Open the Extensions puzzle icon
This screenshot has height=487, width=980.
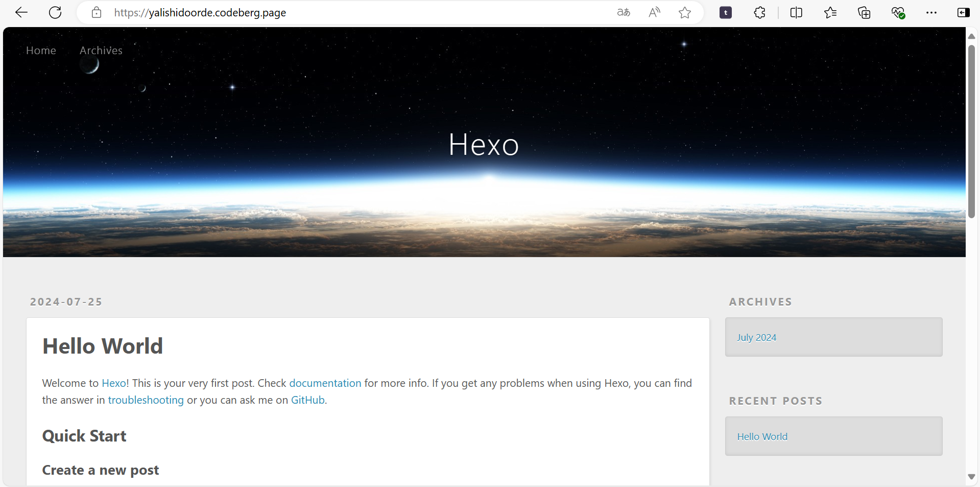[759, 13]
